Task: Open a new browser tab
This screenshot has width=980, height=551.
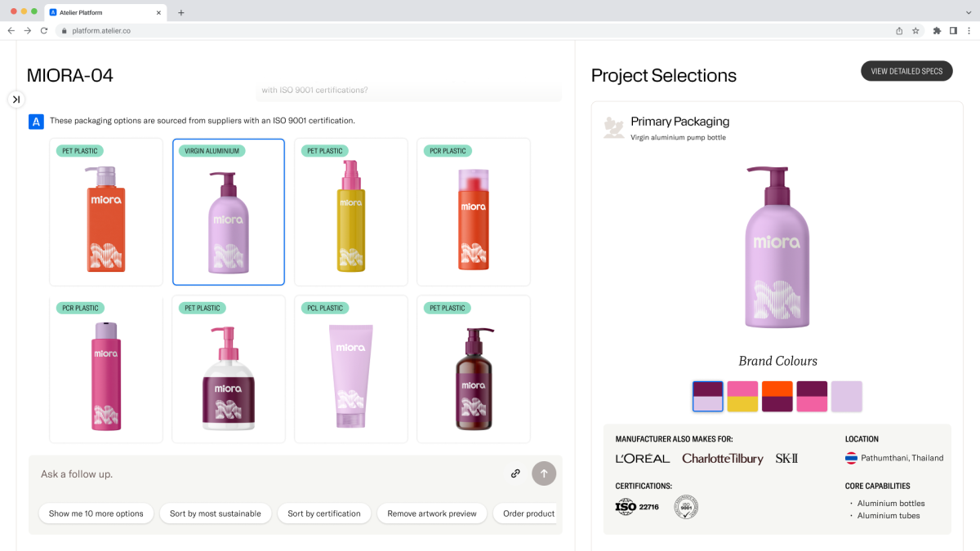Action: 180,12
